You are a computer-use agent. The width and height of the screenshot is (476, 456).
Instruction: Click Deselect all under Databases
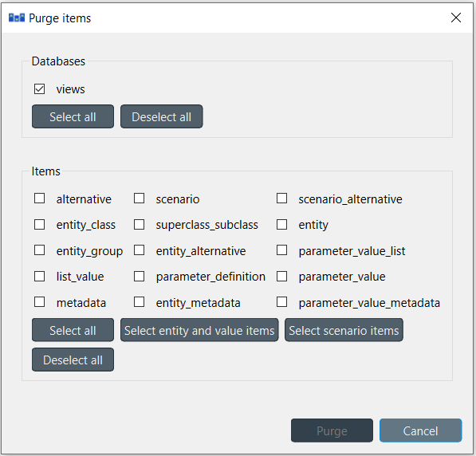(x=162, y=116)
